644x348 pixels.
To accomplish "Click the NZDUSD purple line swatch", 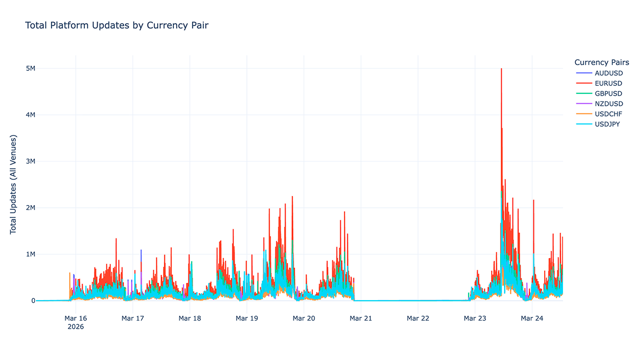I will [583, 104].
